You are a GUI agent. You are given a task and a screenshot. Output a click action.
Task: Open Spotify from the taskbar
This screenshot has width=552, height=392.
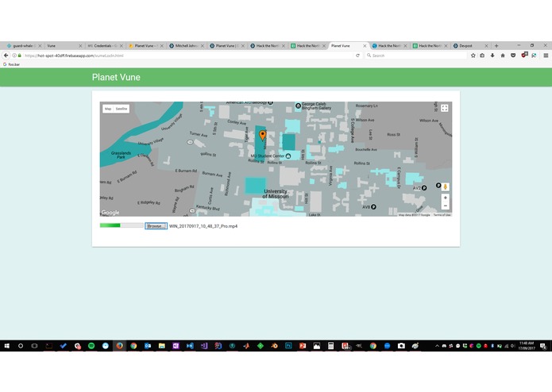[91, 346]
